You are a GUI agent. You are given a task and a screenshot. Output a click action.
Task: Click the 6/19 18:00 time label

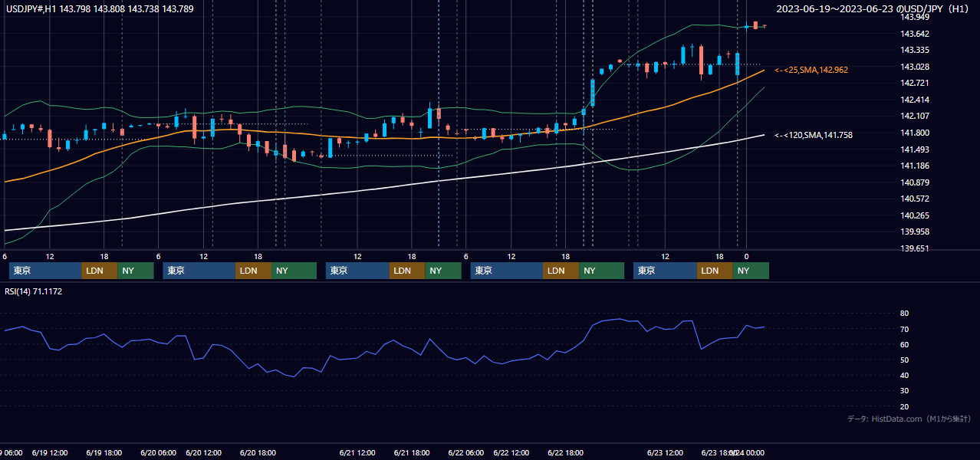click(104, 453)
